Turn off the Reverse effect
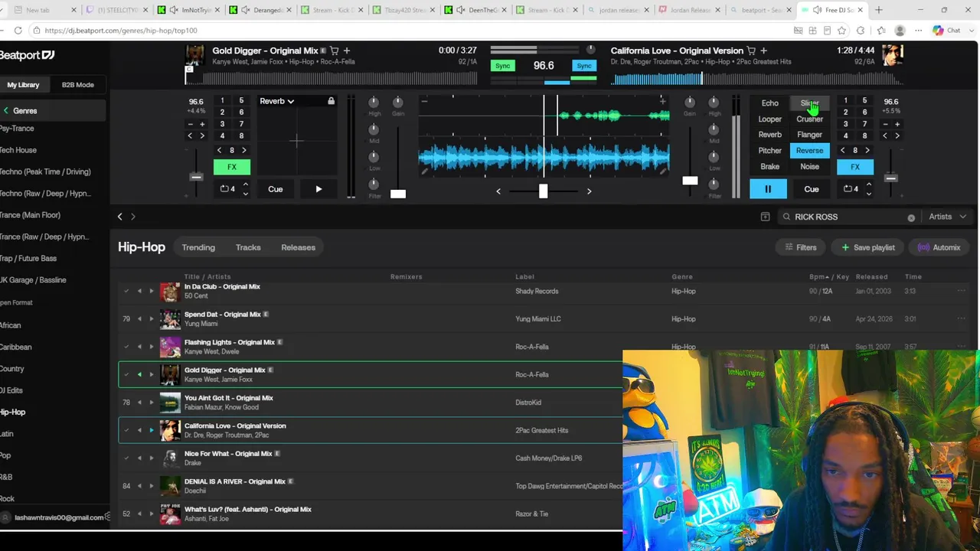The image size is (980, 551). (809, 151)
